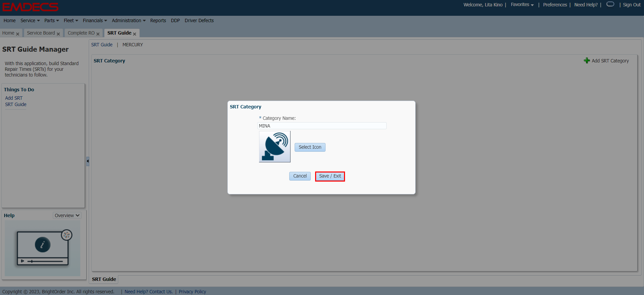Click the satellite dish category icon
Image resolution: width=644 pixels, height=295 pixels.
click(x=274, y=147)
